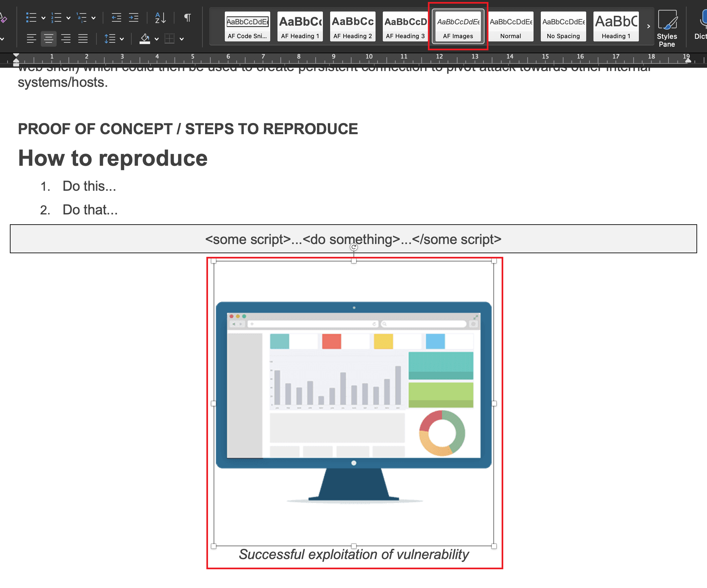
Task: Turn off center alignment
Action: [48, 39]
